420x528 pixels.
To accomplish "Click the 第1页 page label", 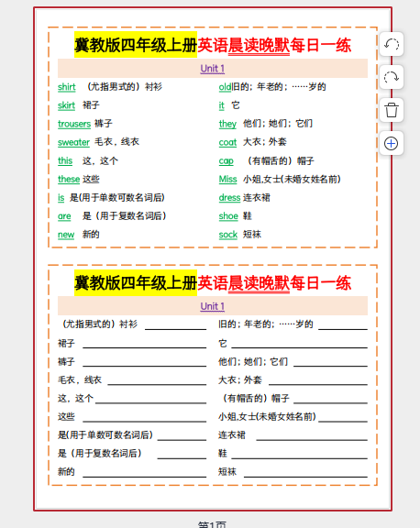I will pyautogui.click(x=212, y=524).
